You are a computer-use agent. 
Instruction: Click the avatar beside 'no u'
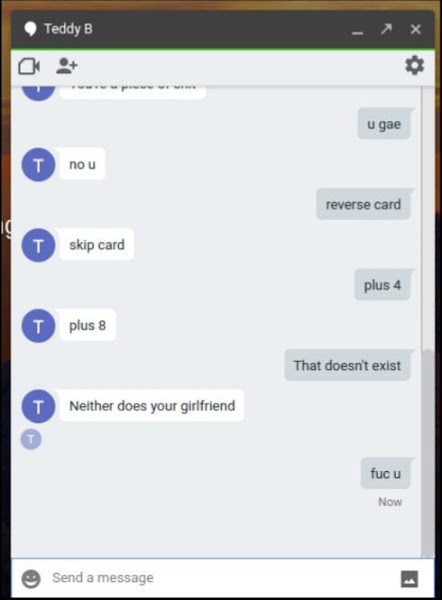tap(38, 165)
